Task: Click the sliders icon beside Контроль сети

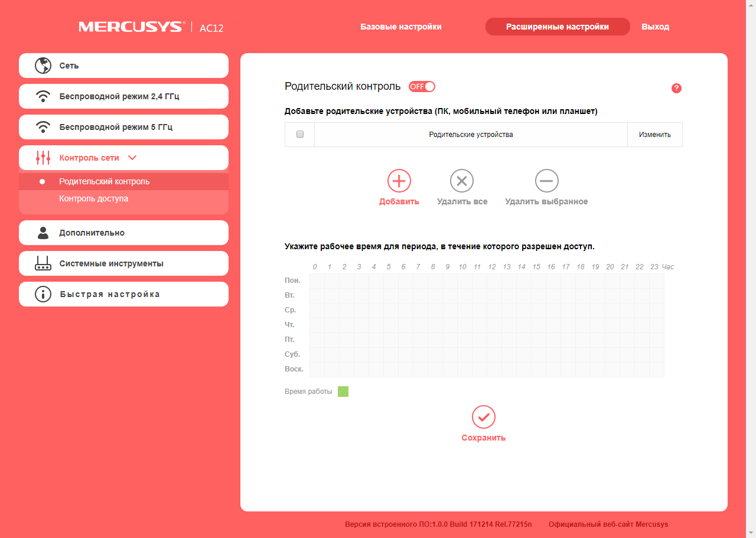Action: point(43,158)
